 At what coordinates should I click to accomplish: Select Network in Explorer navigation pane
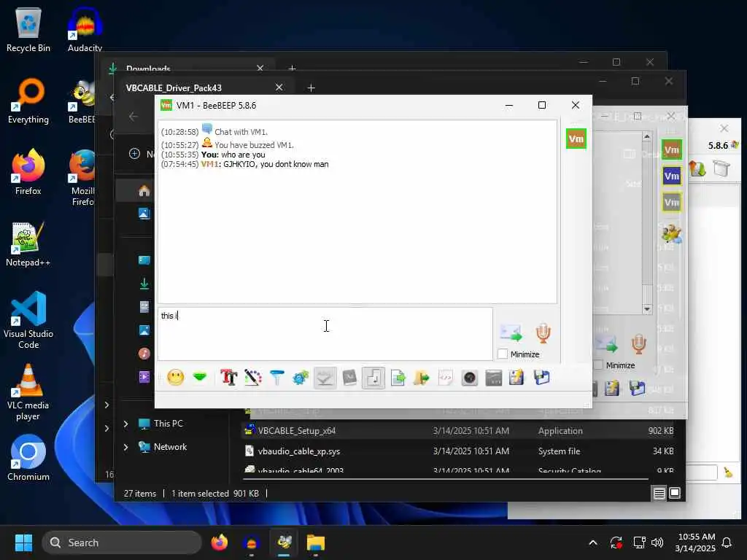click(169, 447)
